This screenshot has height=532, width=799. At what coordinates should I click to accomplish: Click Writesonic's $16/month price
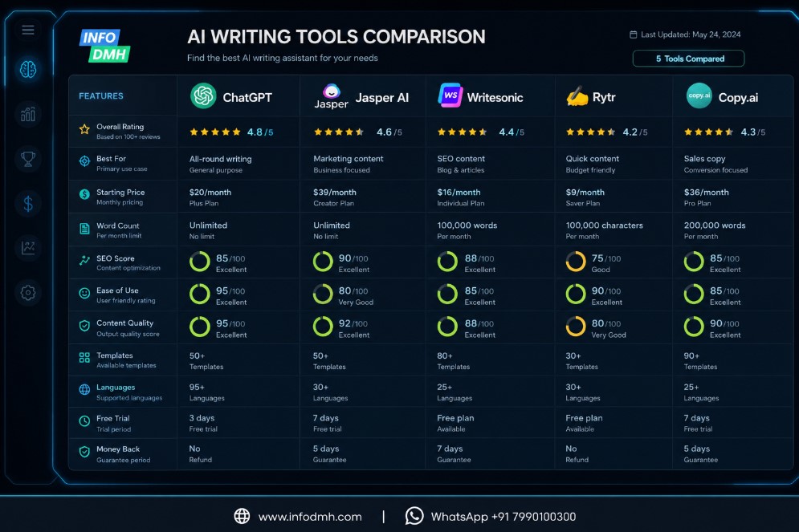(x=459, y=193)
